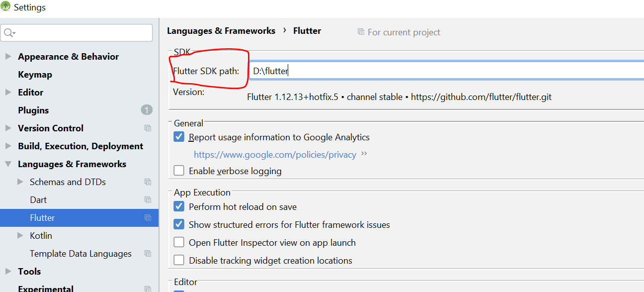Screen dimensions: 644x292
Task: Toggle Perform hot reload on save
Action: click(179, 206)
